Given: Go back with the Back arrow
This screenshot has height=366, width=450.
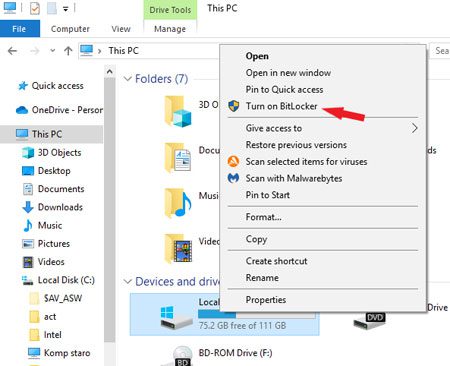Looking at the screenshot, I should [x=12, y=51].
